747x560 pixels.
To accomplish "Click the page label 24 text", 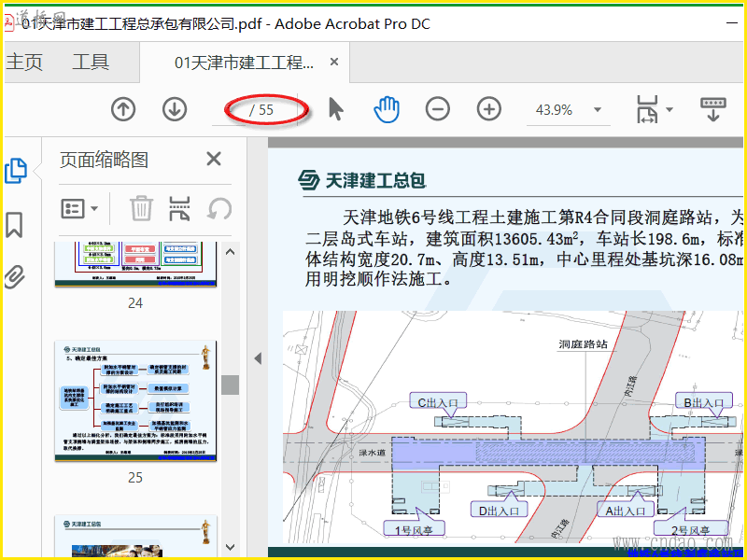I will (x=135, y=302).
